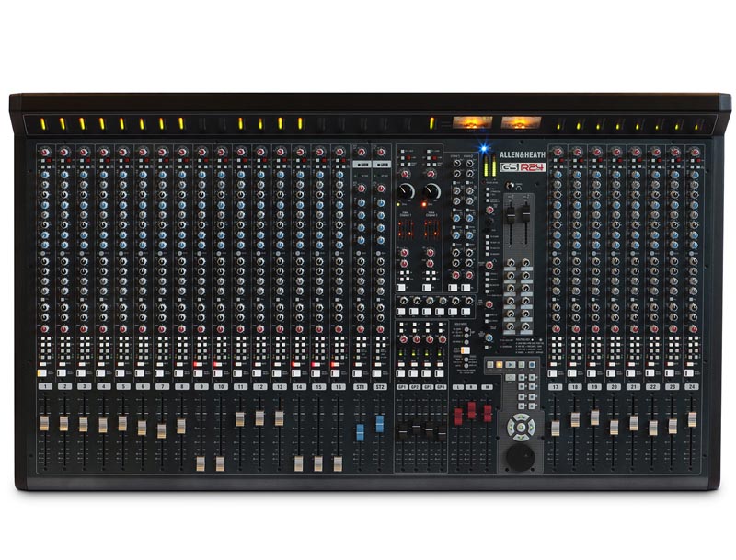Hit the blue record transport button
This screenshot has height=560, width=736.
click(533, 364)
